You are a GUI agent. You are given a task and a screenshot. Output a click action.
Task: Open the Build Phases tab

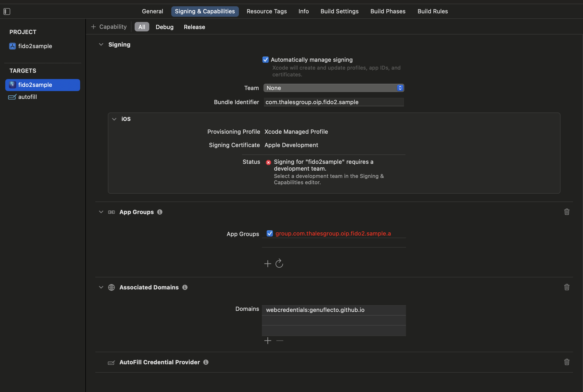point(388,11)
